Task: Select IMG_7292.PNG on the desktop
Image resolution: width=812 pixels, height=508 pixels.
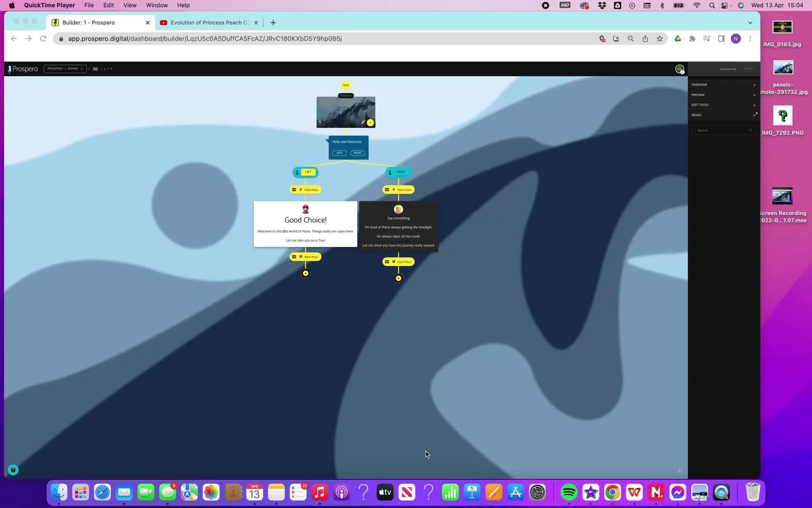Action: coord(782,120)
